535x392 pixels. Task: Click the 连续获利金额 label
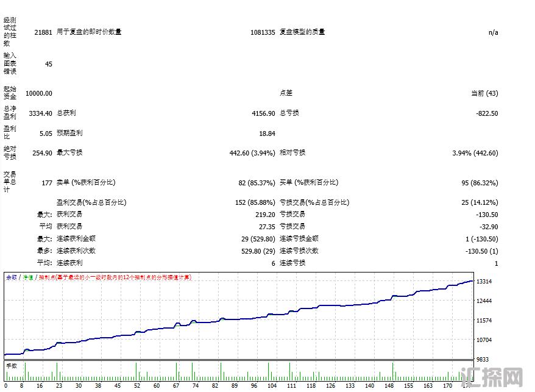pyautogui.click(x=76, y=239)
